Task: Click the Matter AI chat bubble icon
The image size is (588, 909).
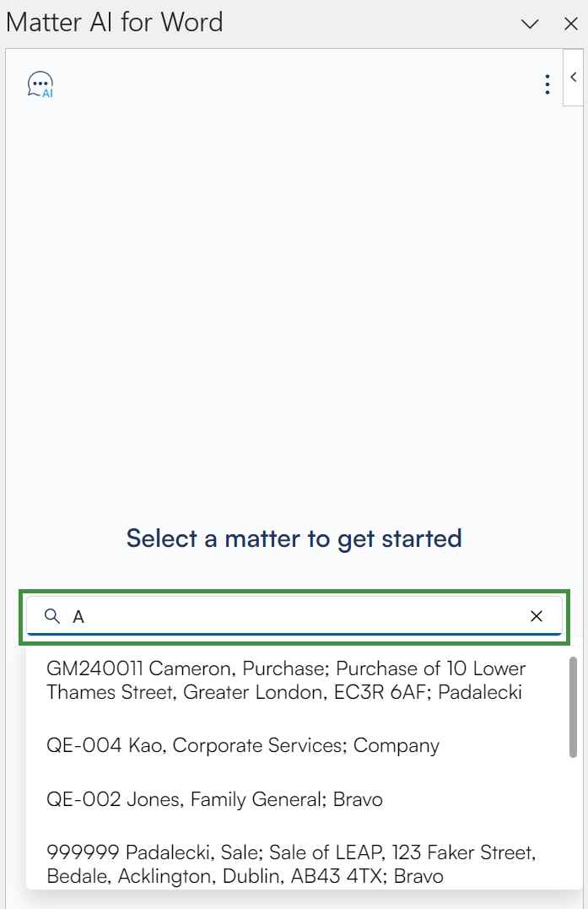Action: pyautogui.click(x=40, y=84)
